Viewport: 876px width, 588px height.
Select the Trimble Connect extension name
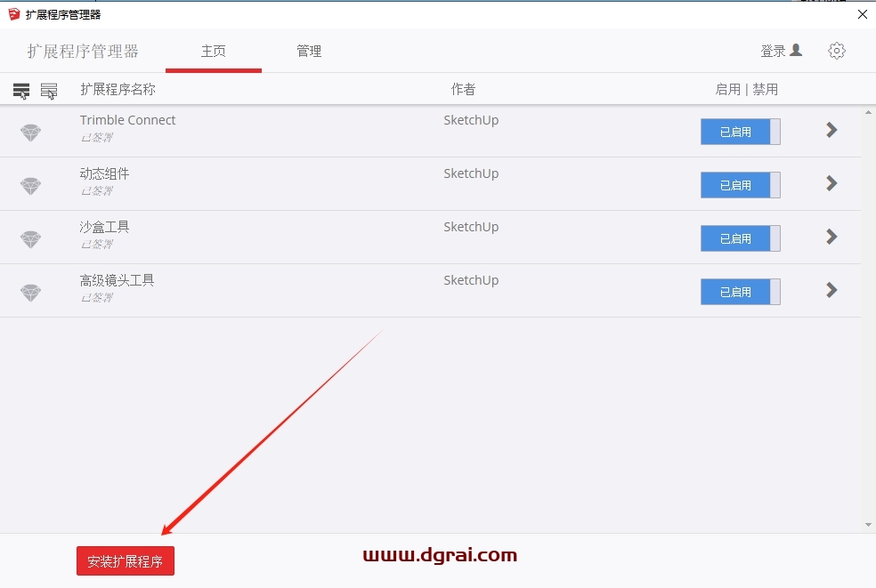point(127,120)
